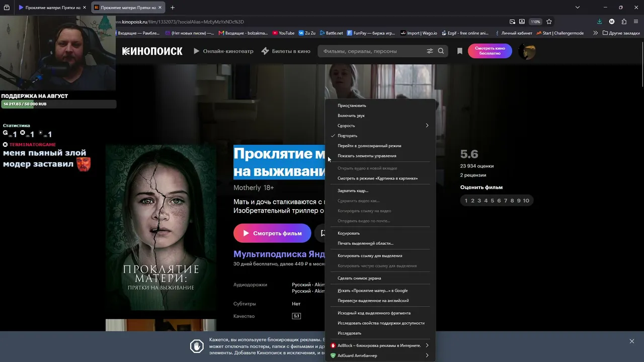Open the 110% zoom level indicator
Image resolution: width=644 pixels, height=362 pixels.
pos(535,22)
